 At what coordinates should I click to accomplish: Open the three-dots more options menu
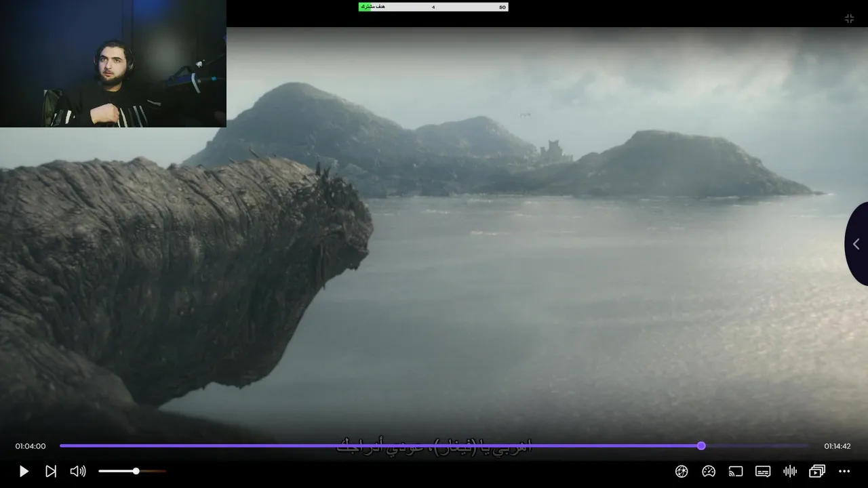coord(844,471)
